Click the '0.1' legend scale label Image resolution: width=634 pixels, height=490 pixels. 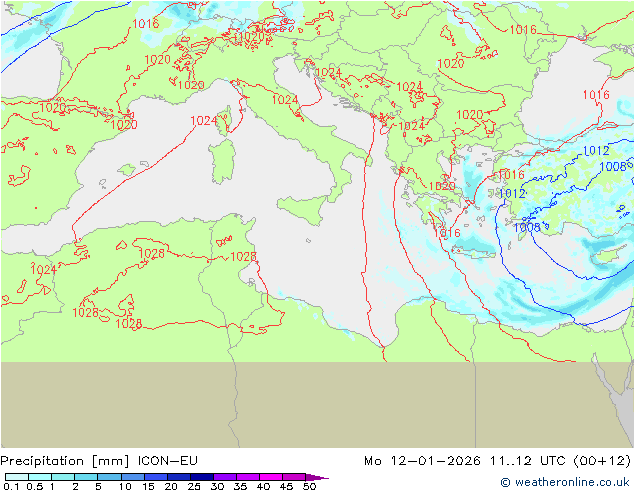(11, 486)
